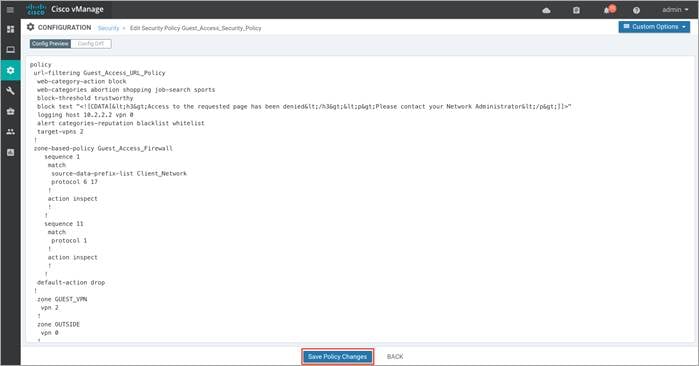Click the BACK button
The image size is (699, 366).
[395, 357]
